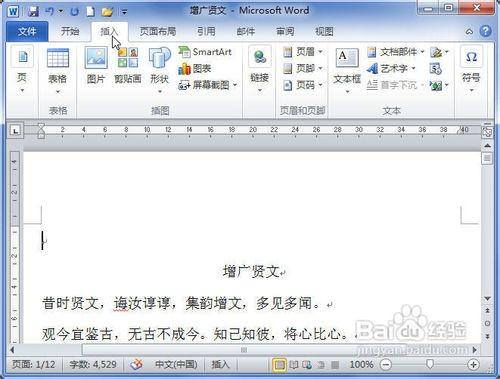The image size is (500, 379).
Task: Click the zoom slider handle
Action: pyautogui.click(x=430, y=364)
